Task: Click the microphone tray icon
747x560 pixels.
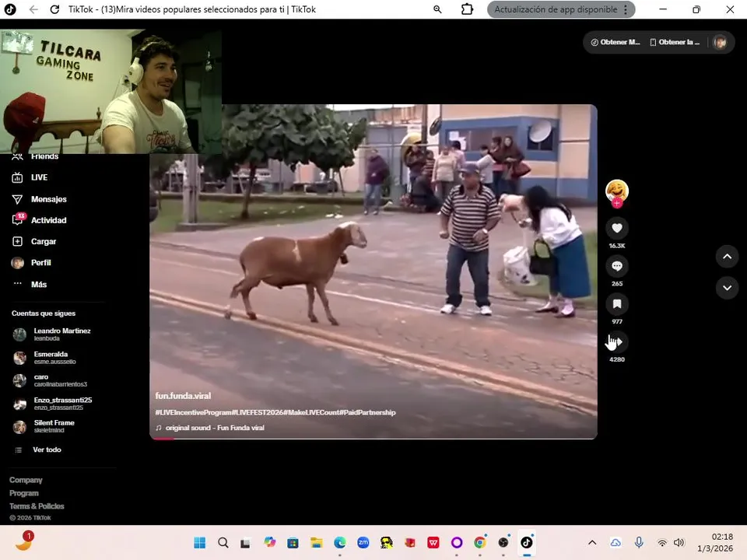Action: pyautogui.click(x=639, y=542)
